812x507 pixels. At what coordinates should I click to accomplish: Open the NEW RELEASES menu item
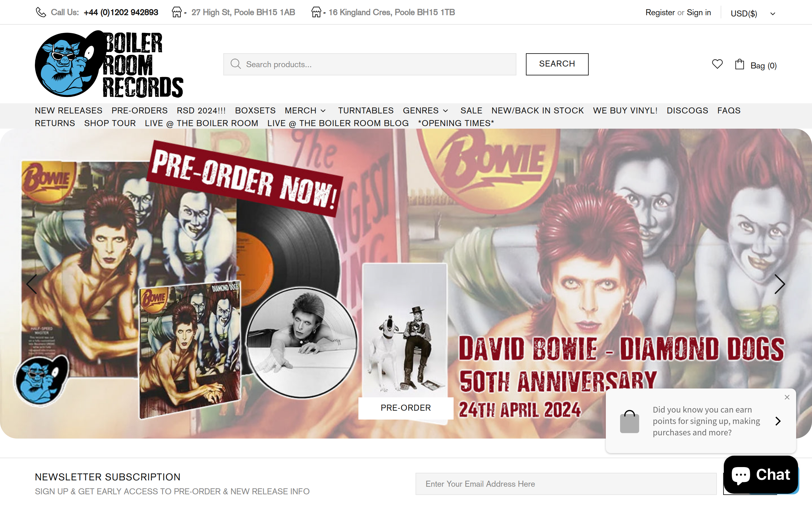[x=69, y=110]
